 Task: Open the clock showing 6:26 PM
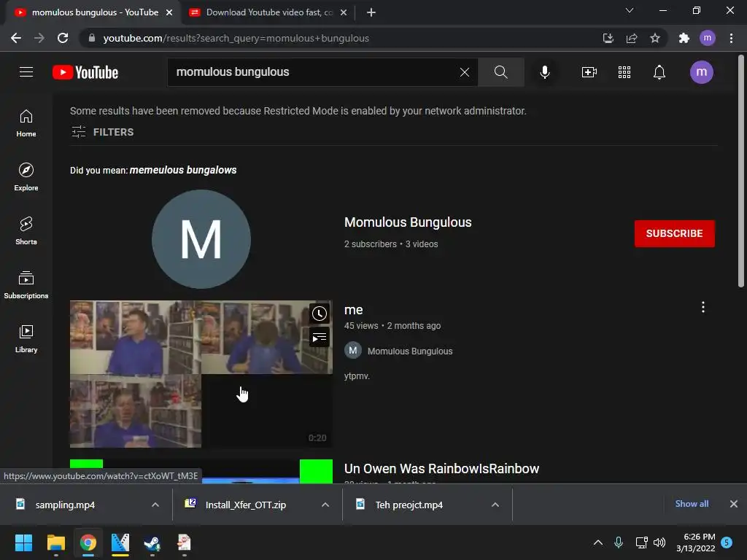(695, 542)
